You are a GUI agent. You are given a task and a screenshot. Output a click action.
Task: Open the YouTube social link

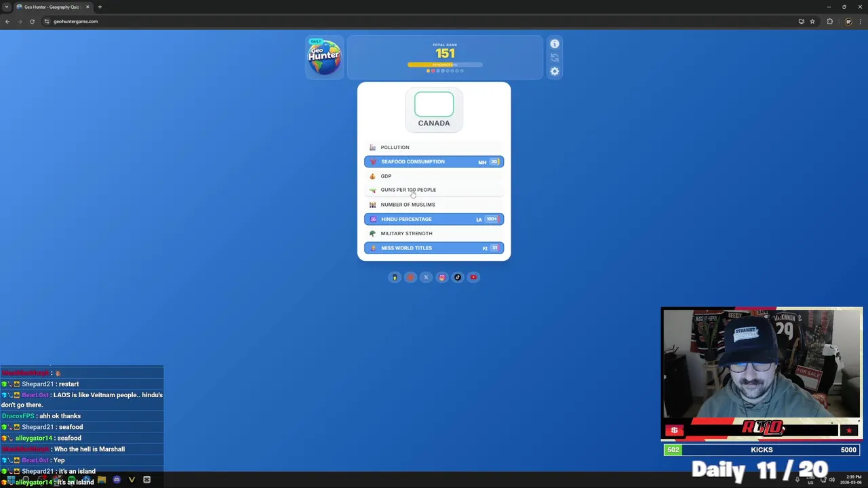473,277
